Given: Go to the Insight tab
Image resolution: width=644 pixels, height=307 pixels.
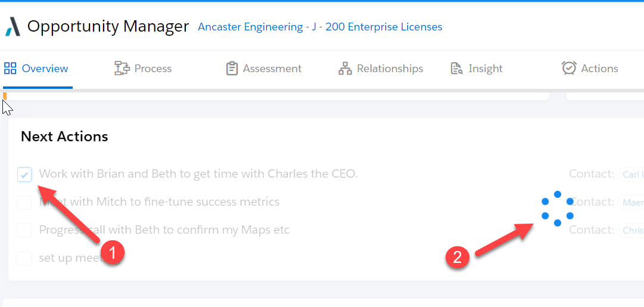Looking at the screenshot, I should click(x=485, y=69).
